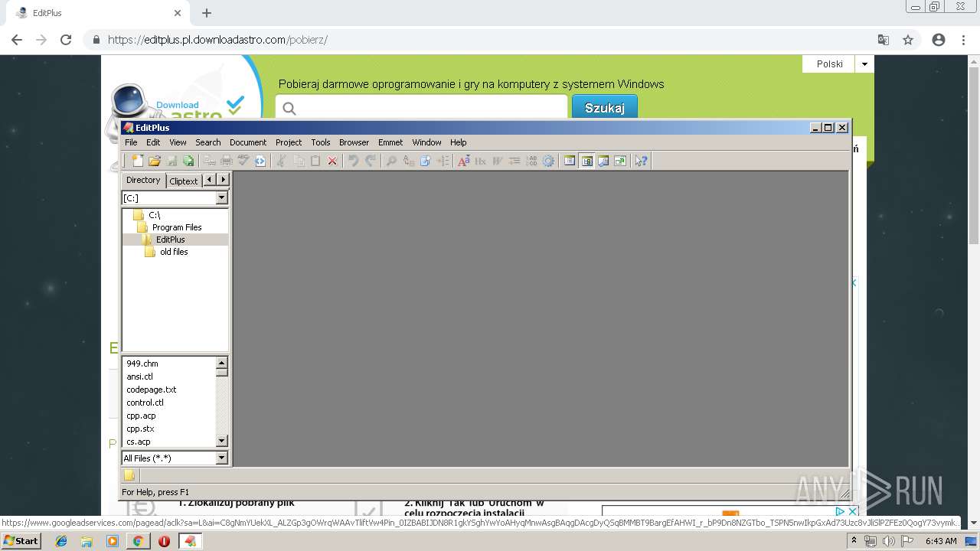Open the Polski language dropdown on webpage

click(x=864, y=64)
